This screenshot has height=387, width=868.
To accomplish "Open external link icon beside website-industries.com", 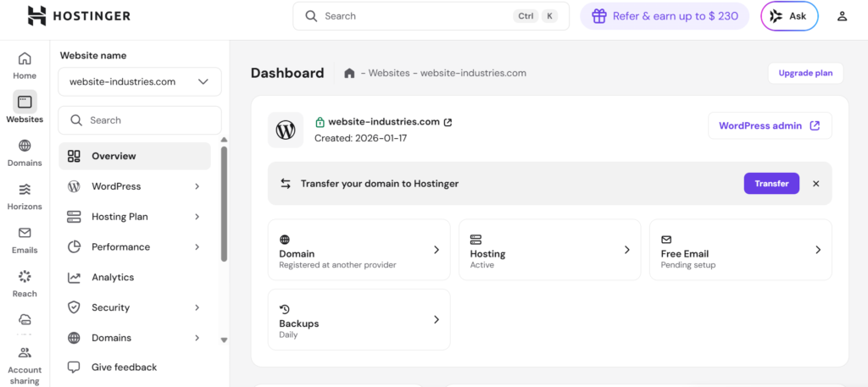I will tap(448, 122).
